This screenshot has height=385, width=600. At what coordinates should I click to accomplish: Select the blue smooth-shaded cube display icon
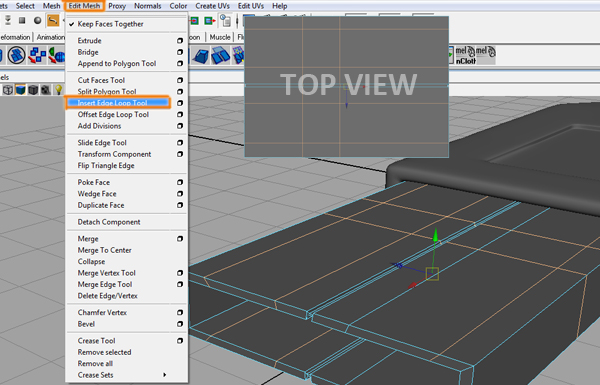click(x=20, y=90)
